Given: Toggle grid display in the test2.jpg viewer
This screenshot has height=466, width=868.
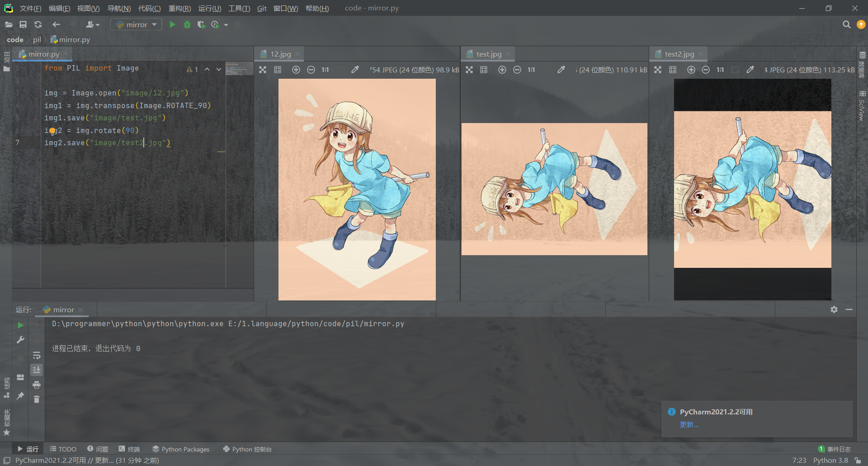Looking at the screenshot, I should point(673,70).
